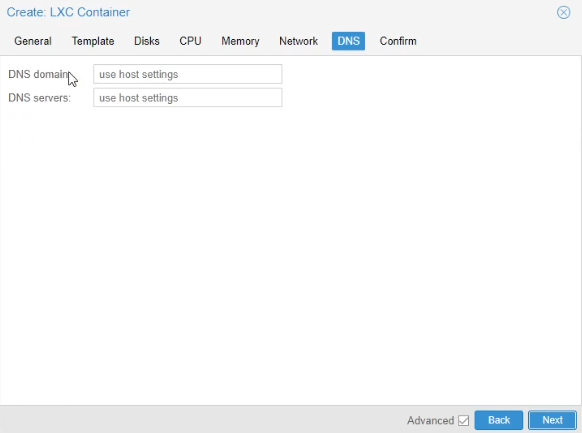Click the Advanced label text
This screenshot has width=582, height=433.
[431, 420]
